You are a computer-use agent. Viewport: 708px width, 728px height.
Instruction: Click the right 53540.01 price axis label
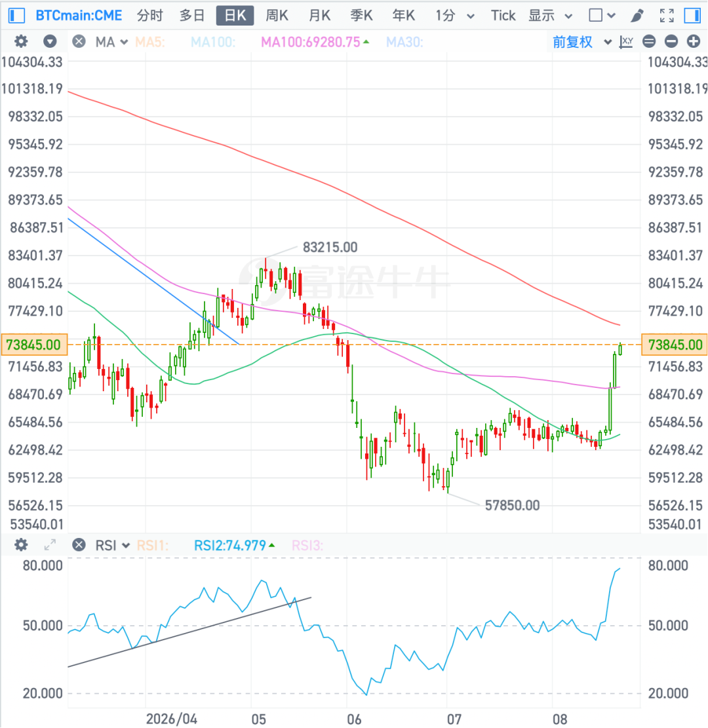coord(675,525)
